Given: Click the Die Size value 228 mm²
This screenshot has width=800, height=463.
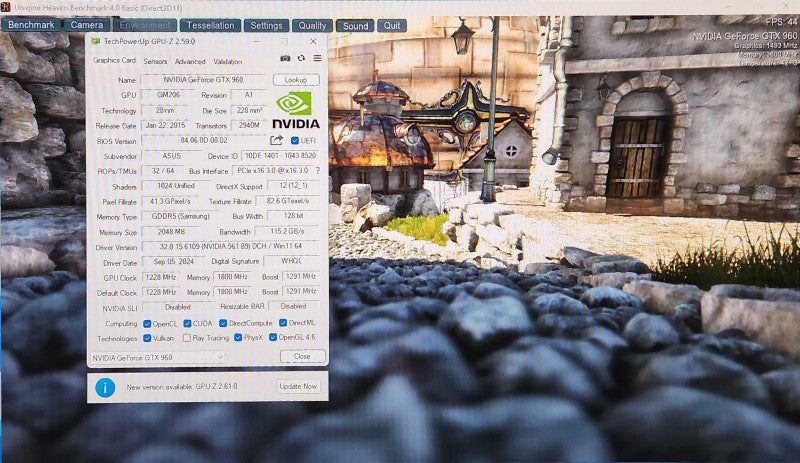Looking at the screenshot, I should pyautogui.click(x=249, y=110).
